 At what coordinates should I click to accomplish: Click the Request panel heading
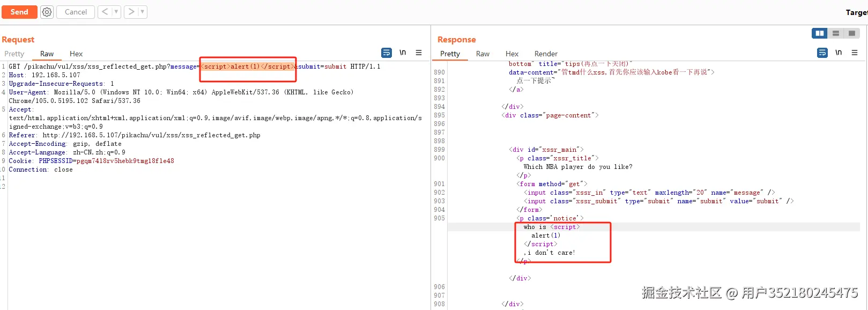18,40
